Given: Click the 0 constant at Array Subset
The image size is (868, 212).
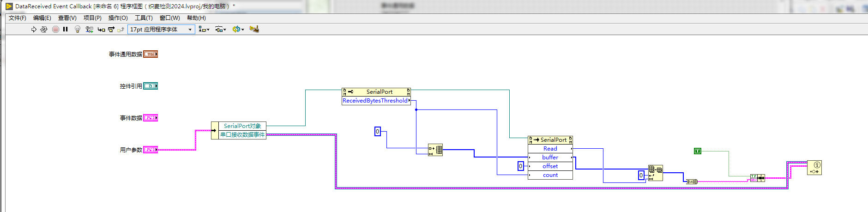Looking at the screenshot, I should click(641, 176).
